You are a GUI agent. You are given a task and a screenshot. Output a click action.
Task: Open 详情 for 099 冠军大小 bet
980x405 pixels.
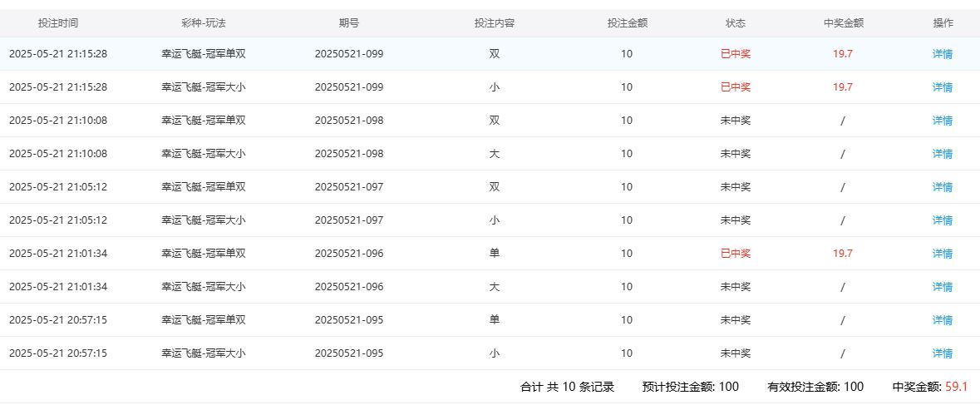[942, 87]
